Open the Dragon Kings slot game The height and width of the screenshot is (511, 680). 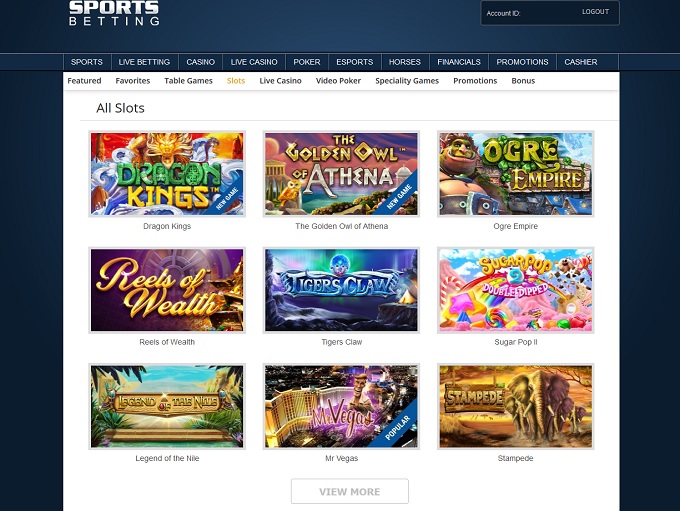click(167, 174)
